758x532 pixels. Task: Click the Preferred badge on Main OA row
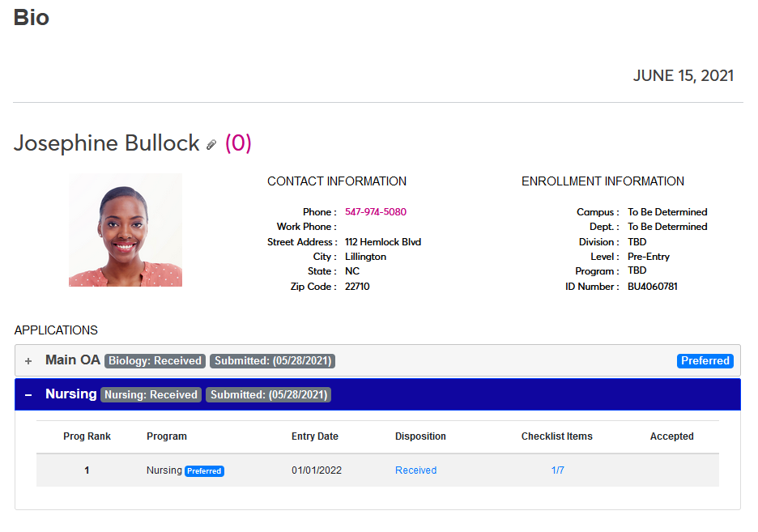(x=705, y=360)
